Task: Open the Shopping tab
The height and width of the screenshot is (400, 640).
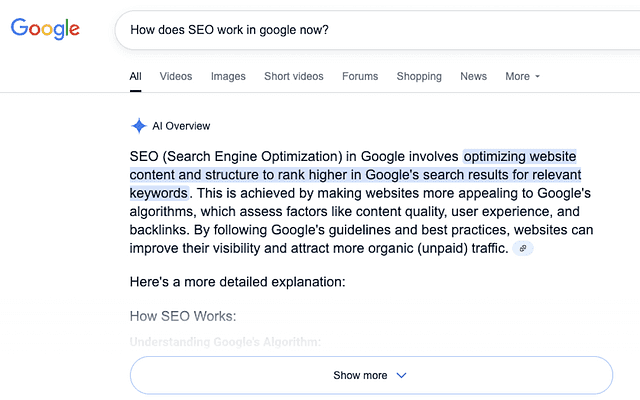Action: (x=419, y=76)
